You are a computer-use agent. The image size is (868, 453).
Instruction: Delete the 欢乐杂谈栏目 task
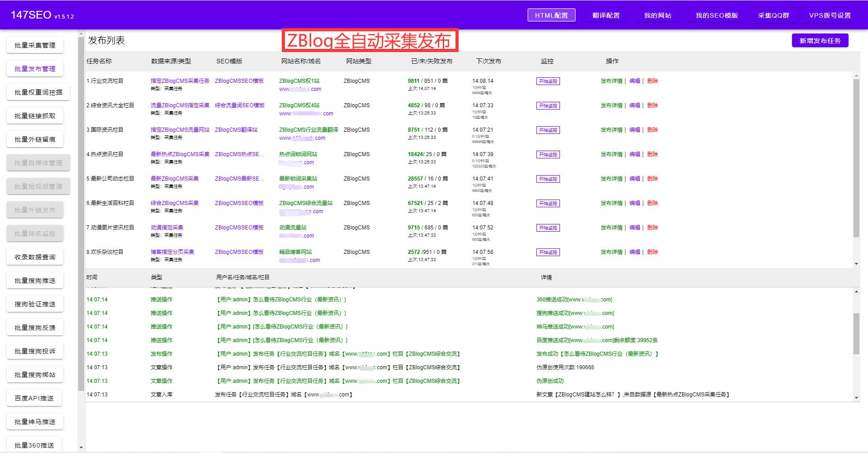[652, 252]
